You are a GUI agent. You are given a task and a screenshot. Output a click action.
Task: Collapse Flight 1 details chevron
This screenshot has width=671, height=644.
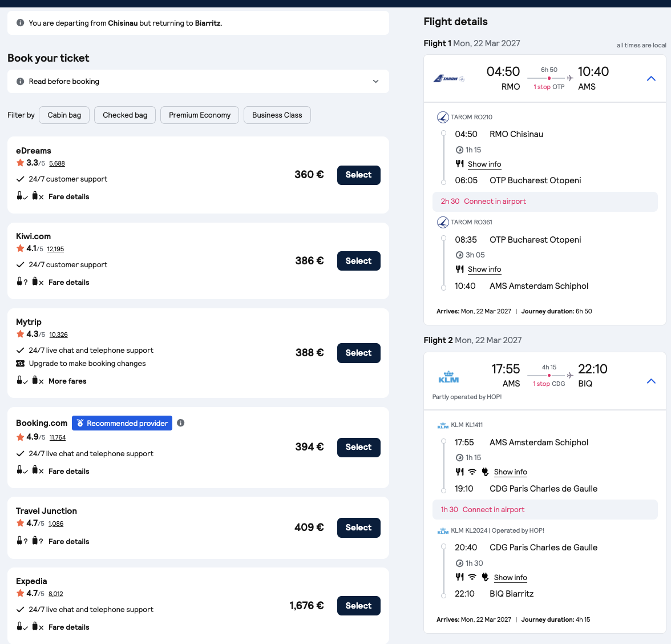coord(651,79)
